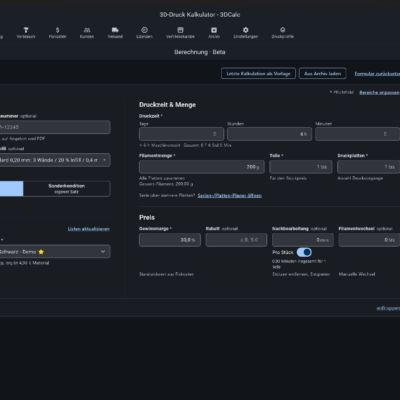
Task: Click the 3D-Druck Kalkulator - 3DCalc window title
Action: click(x=200, y=15)
